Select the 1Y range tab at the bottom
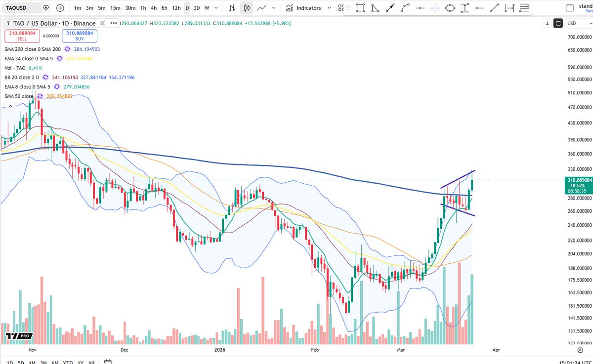Screen dimensions: 593x364 tap(79, 362)
